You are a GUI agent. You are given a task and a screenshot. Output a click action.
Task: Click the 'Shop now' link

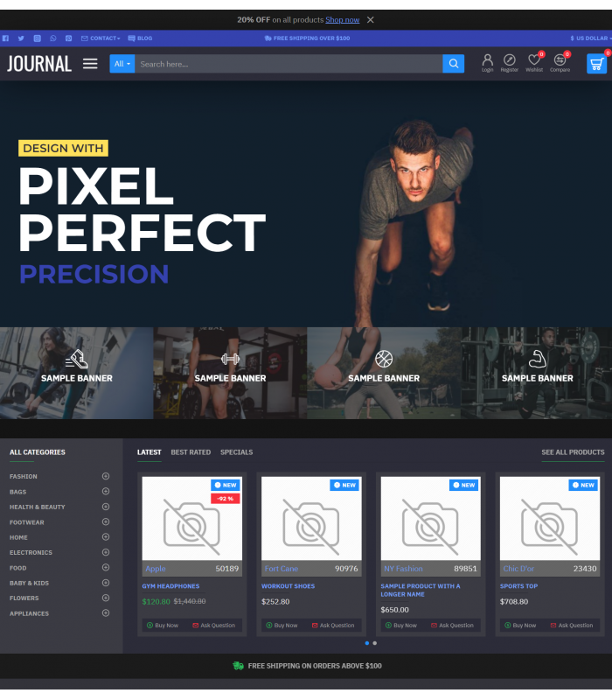[x=342, y=19]
